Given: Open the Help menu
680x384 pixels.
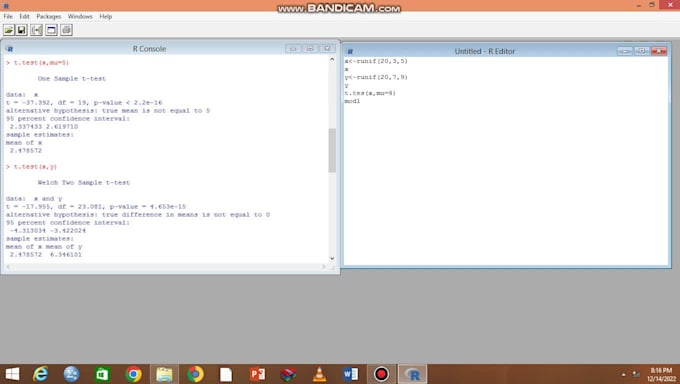Looking at the screenshot, I should coord(106,16).
